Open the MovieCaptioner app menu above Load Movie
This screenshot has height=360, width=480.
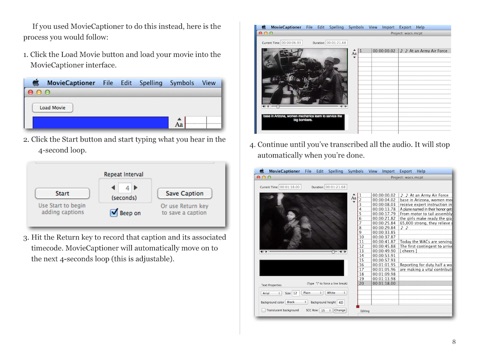point(71,83)
